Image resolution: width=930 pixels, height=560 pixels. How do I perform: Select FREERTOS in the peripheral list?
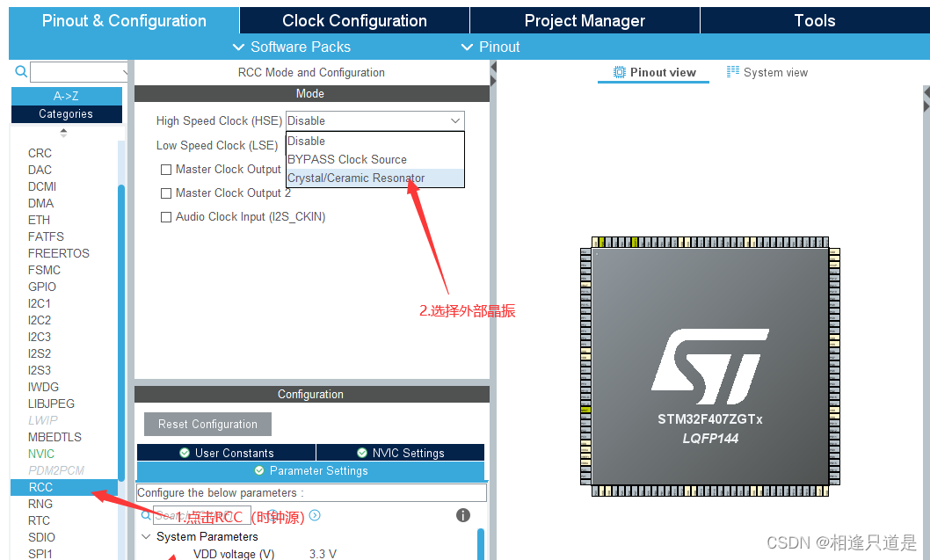click(x=59, y=253)
